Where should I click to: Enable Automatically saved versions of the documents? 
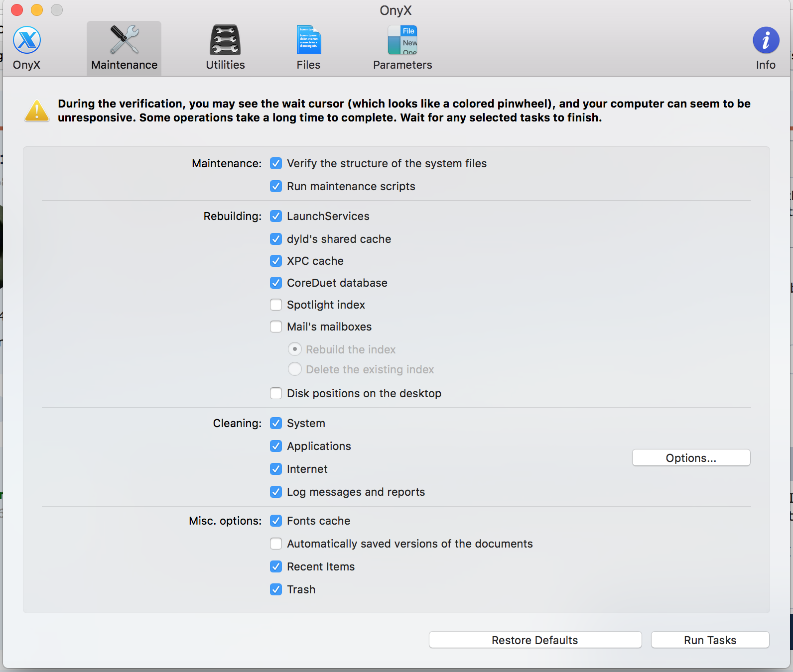(276, 544)
